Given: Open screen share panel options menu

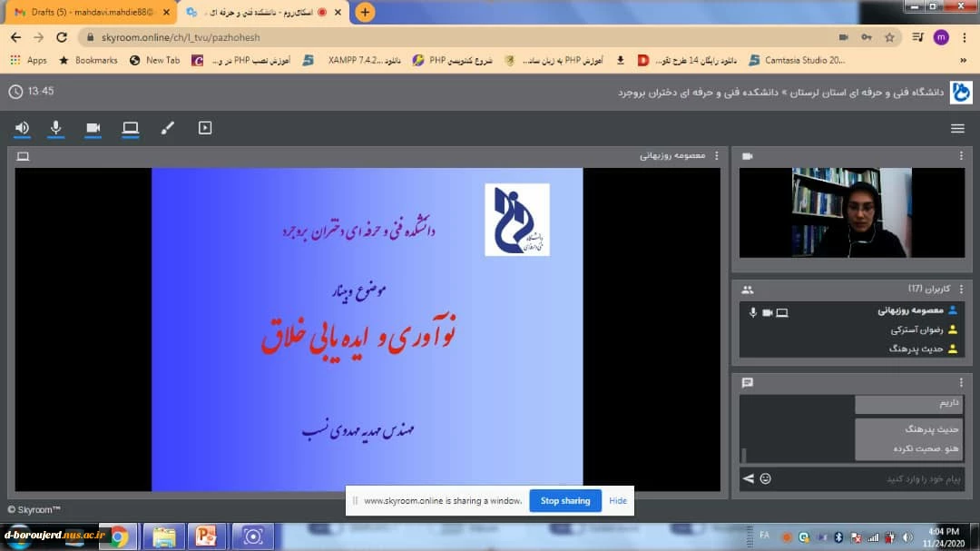Looking at the screenshot, I should pyautogui.click(x=717, y=156).
